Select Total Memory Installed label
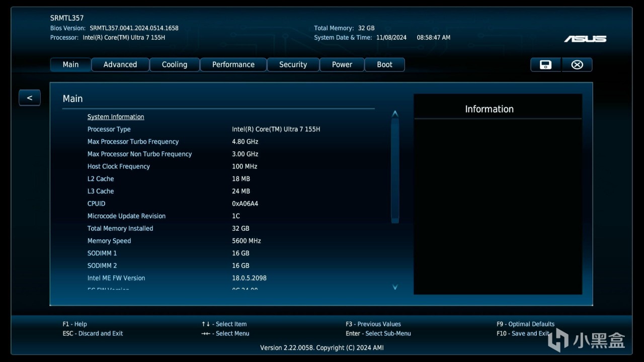The width and height of the screenshot is (644, 362). 120,228
